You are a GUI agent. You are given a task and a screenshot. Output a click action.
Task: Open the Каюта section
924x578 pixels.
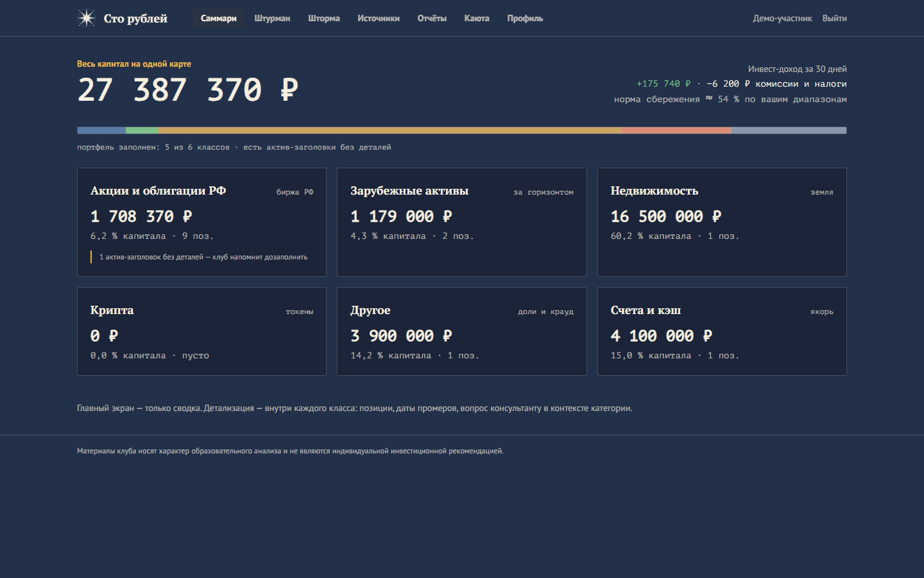point(477,18)
